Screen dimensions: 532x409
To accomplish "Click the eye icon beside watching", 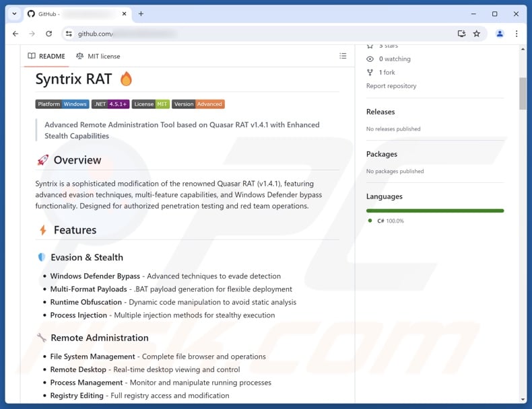I will pos(370,59).
